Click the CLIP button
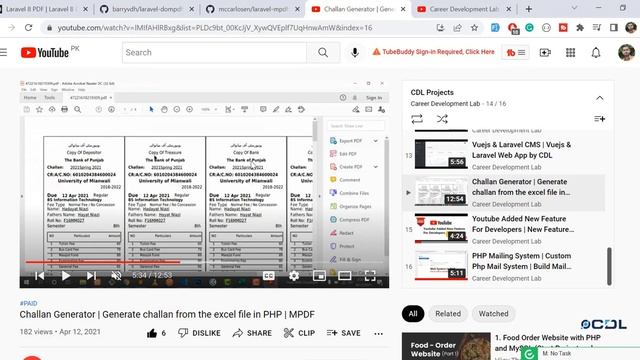Viewport: 640px width, 360px height. click(x=299, y=333)
